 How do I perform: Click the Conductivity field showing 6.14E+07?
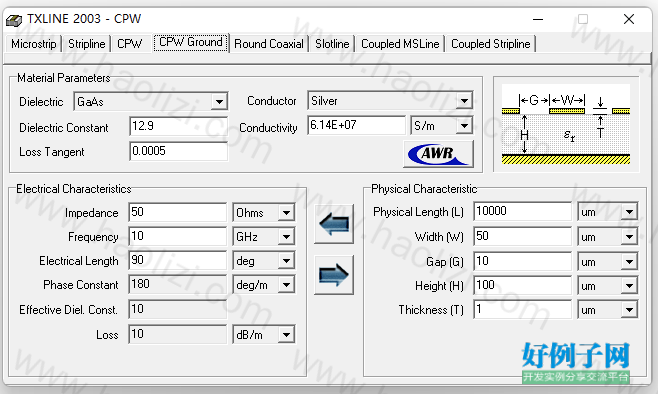coord(356,125)
